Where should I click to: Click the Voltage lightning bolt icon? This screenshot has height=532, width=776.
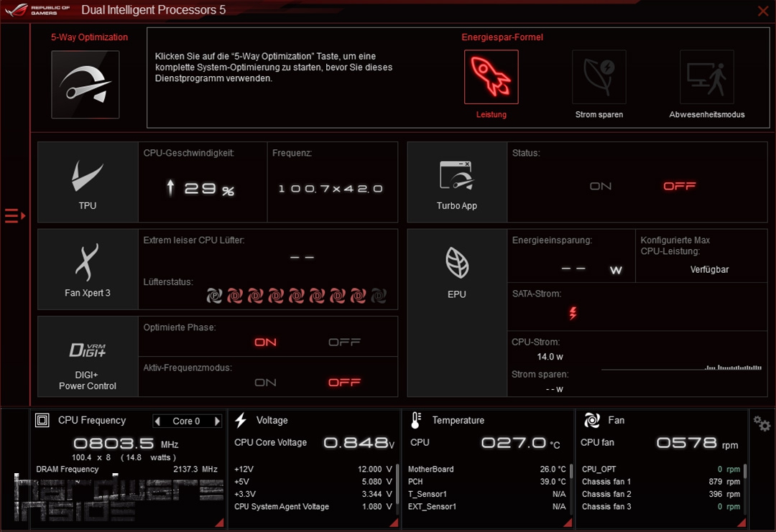[241, 420]
